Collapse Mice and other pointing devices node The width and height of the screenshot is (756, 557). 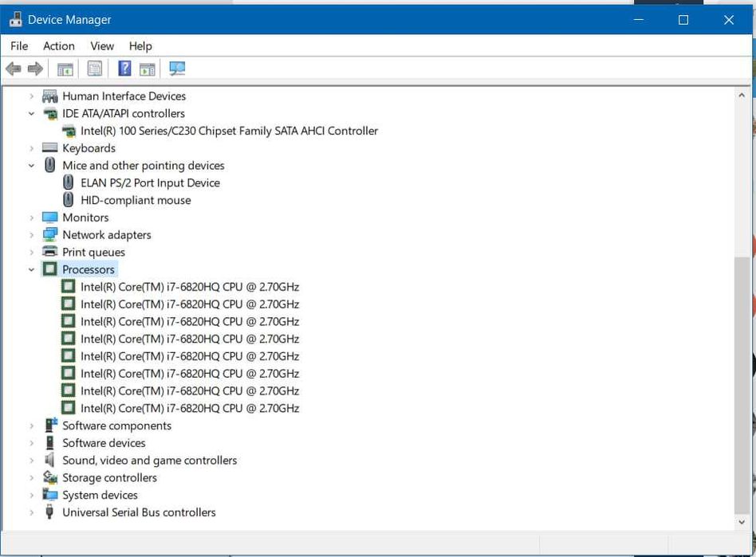[31, 166]
